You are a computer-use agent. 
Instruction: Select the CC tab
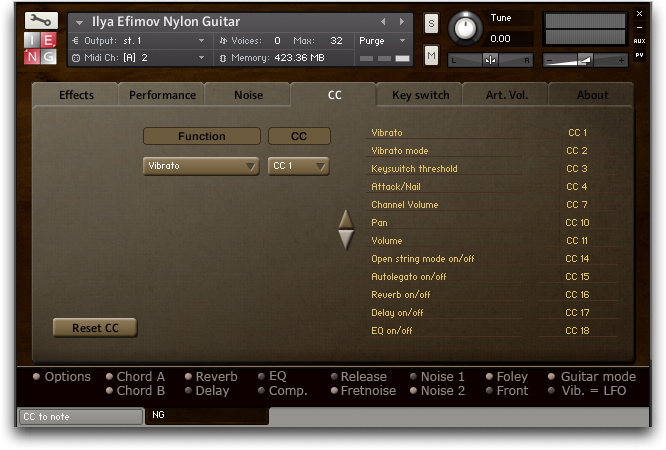point(334,95)
